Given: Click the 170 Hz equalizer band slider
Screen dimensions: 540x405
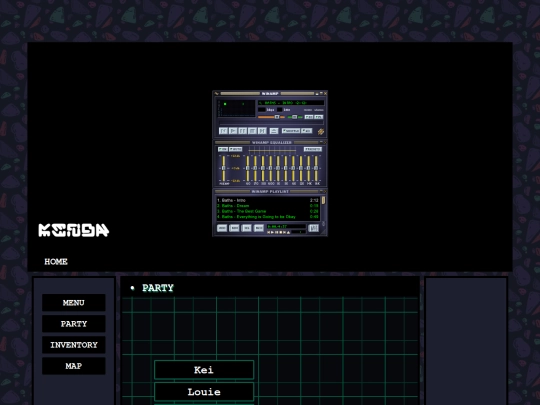Looking at the screenshot, I should tap(255, 168).
